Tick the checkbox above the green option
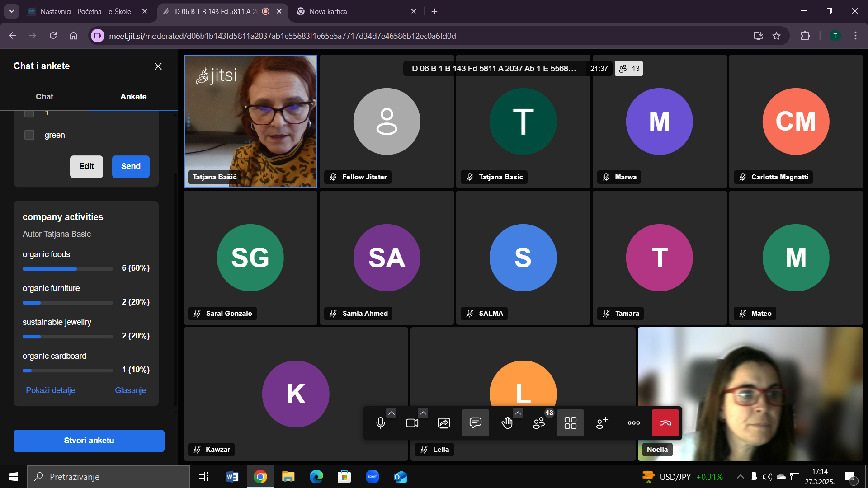Image resolution: width=868 pixels, height=488 pixels. [x=29, y=113]
